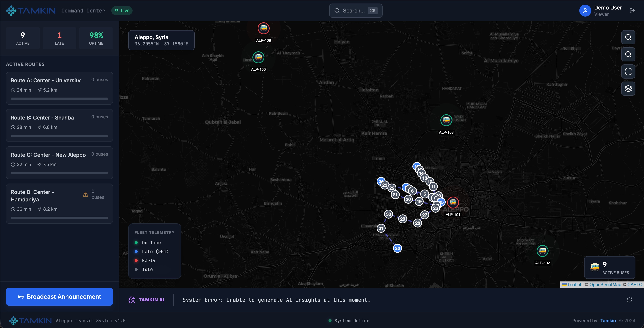
Task: Click the Demo User profile avatar
Action: tap(585, 10)
